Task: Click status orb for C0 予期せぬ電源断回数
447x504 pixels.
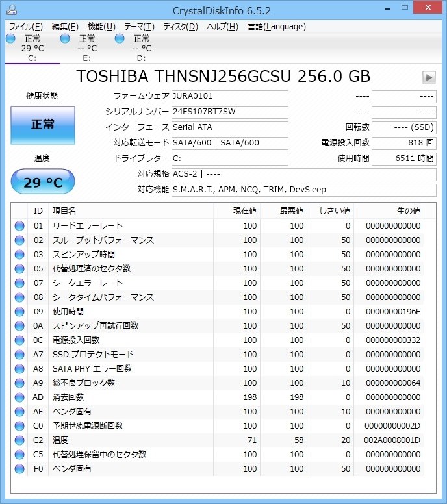Action: (19, 426)
